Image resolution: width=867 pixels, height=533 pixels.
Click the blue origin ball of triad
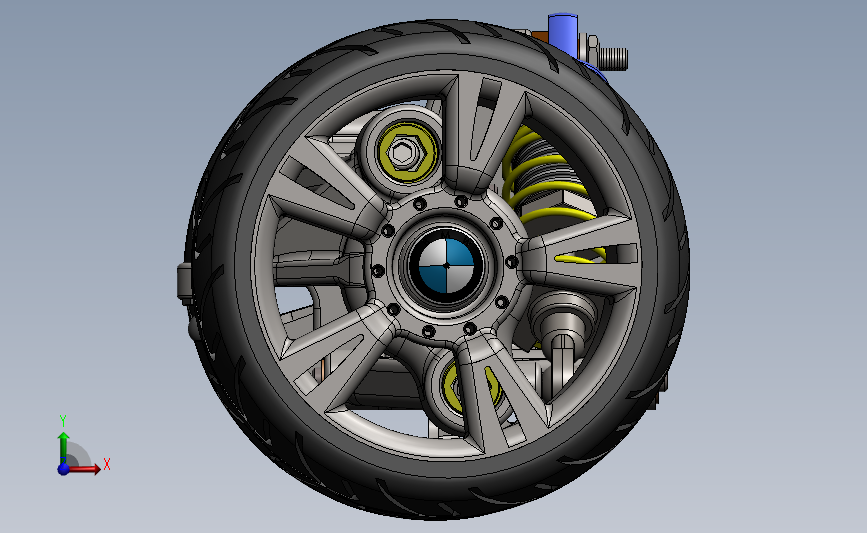[64, 469]
